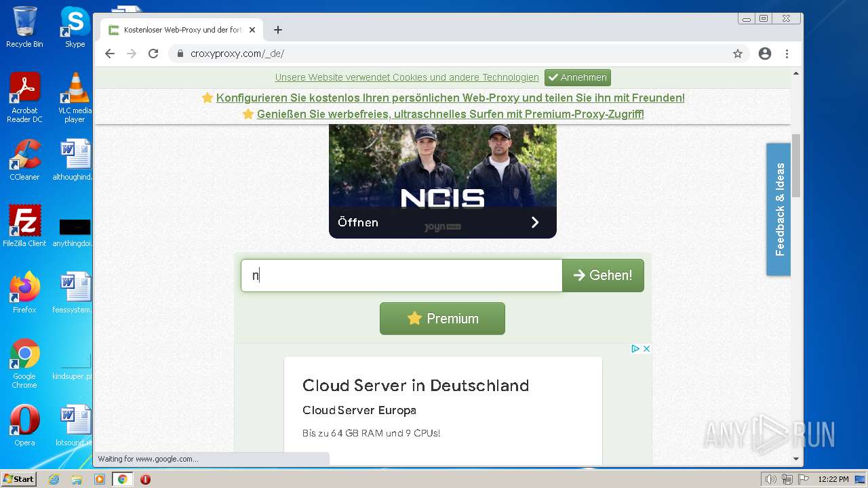Select the Kostenloser Web-Proxy tab

point(181,30)
